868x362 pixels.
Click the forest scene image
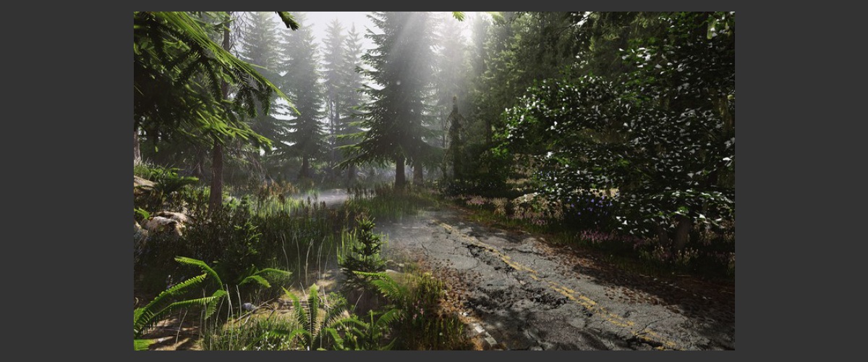point(434,181)
